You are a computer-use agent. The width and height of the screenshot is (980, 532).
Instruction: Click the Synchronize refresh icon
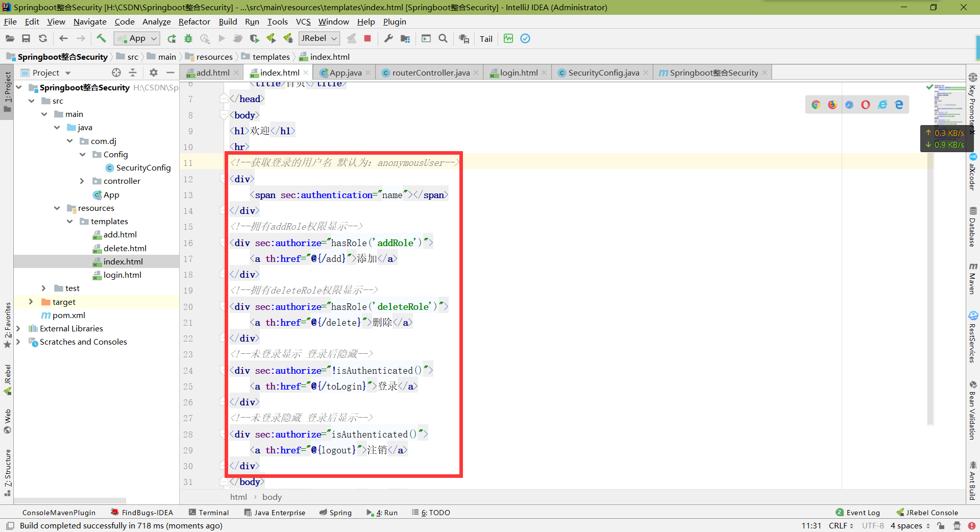(x=43, y=38)
